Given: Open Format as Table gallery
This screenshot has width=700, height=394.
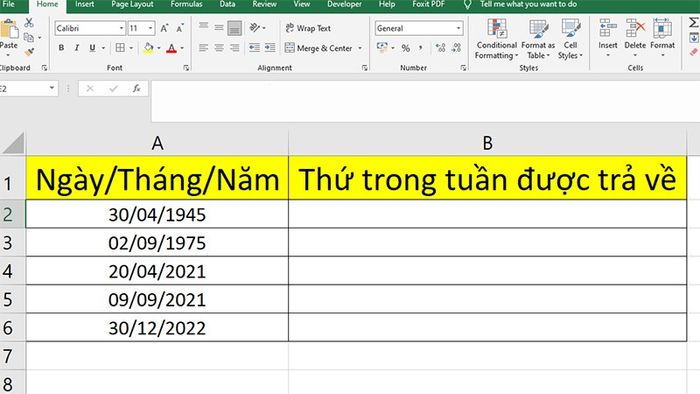Looking at the screenshot, I should click(538, 39).
